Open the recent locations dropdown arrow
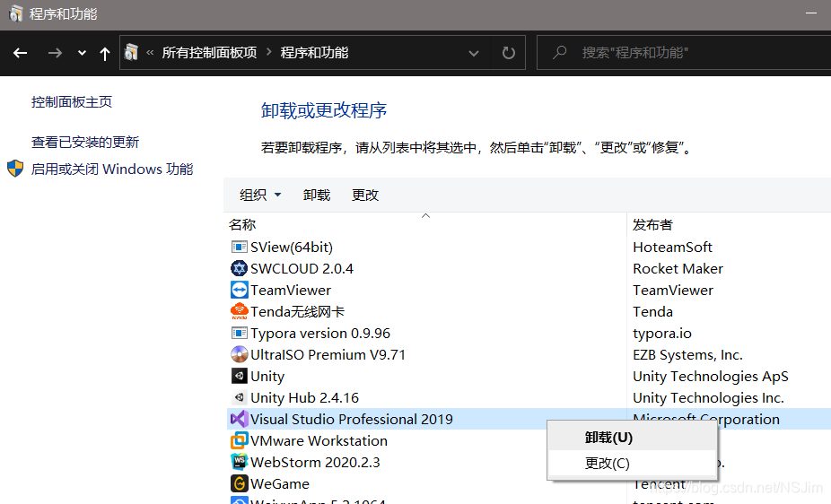Screen dimensions: 831x504 pos(82,53)
